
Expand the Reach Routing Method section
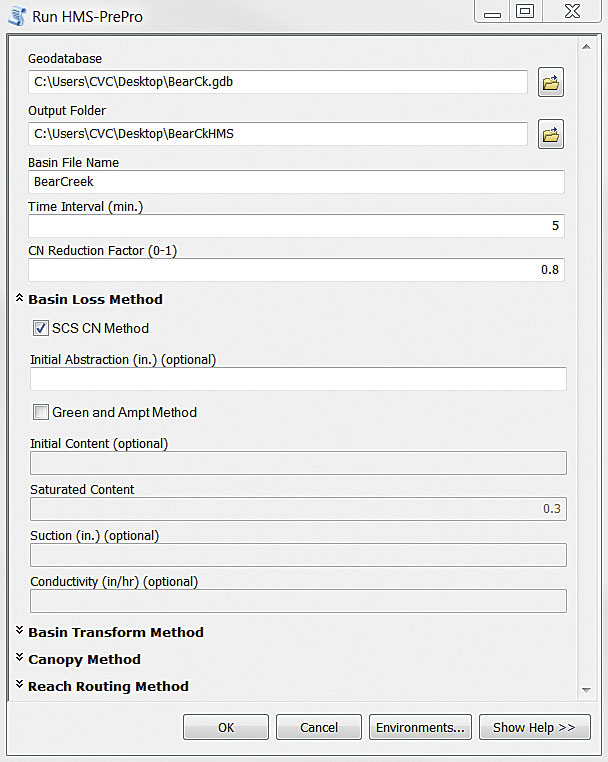20,686
